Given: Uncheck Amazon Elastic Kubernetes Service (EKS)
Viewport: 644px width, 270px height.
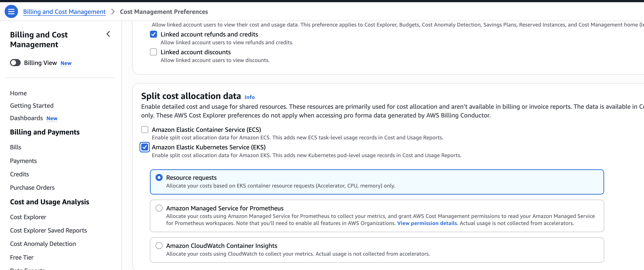Looking at the screenshot, I should 145,147.
